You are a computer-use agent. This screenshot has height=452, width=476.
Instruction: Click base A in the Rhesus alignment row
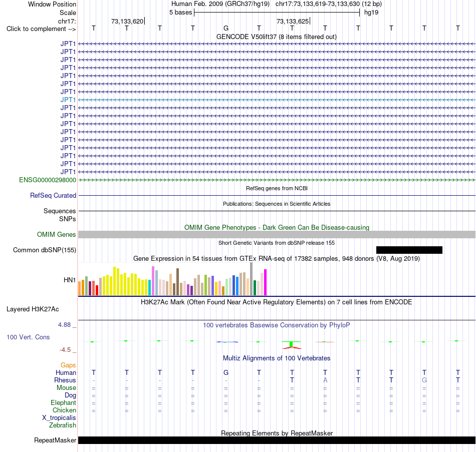tap(325, 380)
